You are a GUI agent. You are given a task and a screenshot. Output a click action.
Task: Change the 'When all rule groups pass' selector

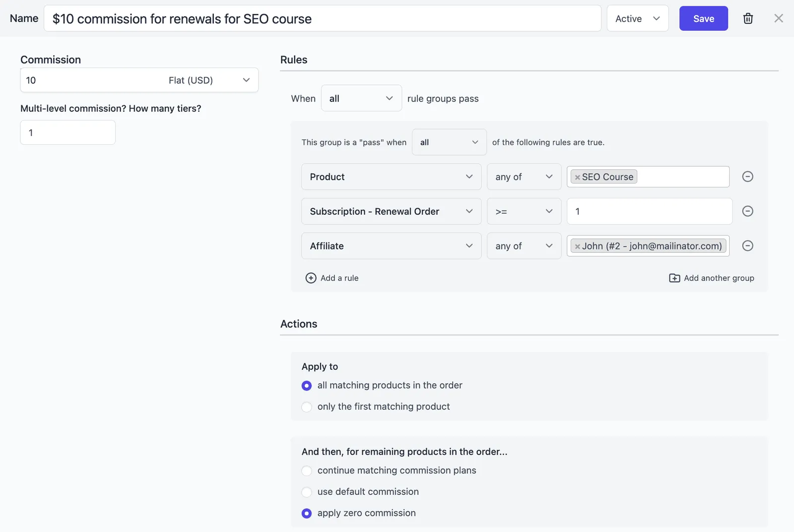point(361,98)
